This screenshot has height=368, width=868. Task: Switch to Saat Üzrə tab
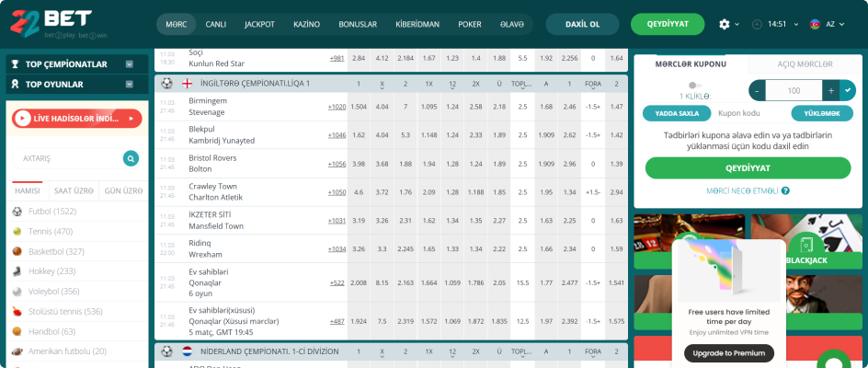coord(74,190)
